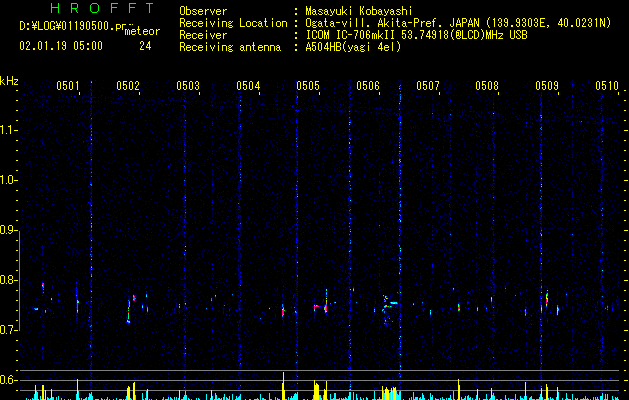
Task: Click the date stamp 02.01.19 05:00
Action: [x=61, y=46]
